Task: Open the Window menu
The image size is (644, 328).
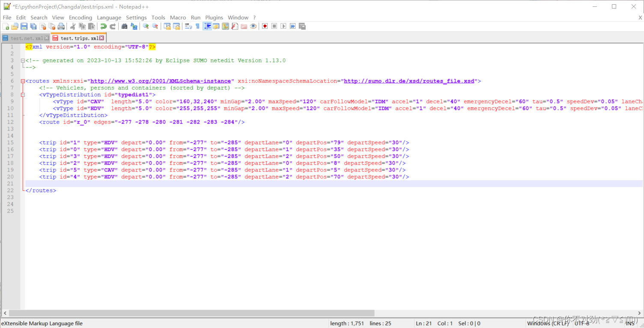Action: tap(238, 18)
